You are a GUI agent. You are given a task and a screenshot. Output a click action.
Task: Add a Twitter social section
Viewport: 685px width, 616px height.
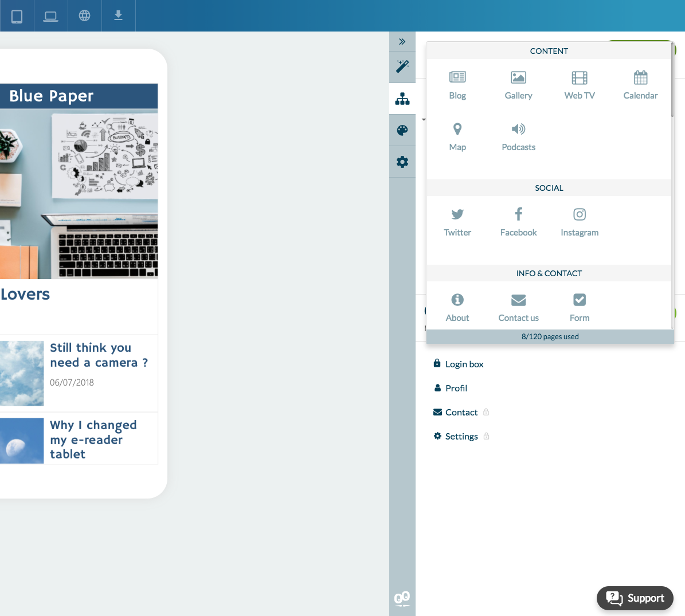(x=457, y=222)
